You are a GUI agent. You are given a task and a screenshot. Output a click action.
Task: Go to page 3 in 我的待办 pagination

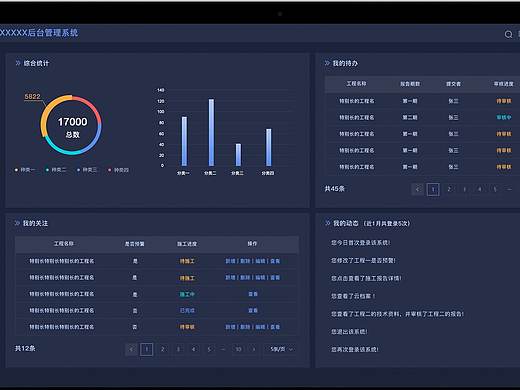(x=464, y=189)
